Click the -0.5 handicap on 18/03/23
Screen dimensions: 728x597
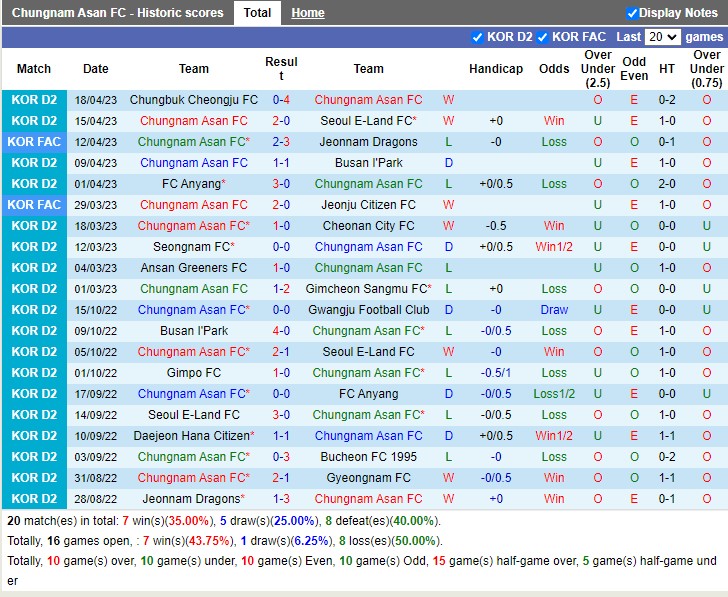pyautogui.click(x=496, y=226)
